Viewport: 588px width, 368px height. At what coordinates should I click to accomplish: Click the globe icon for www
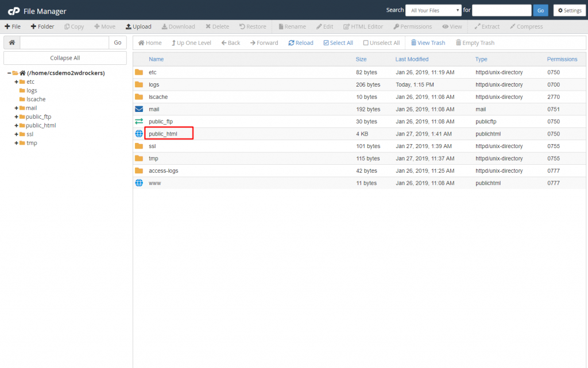[x=138, y=183]
